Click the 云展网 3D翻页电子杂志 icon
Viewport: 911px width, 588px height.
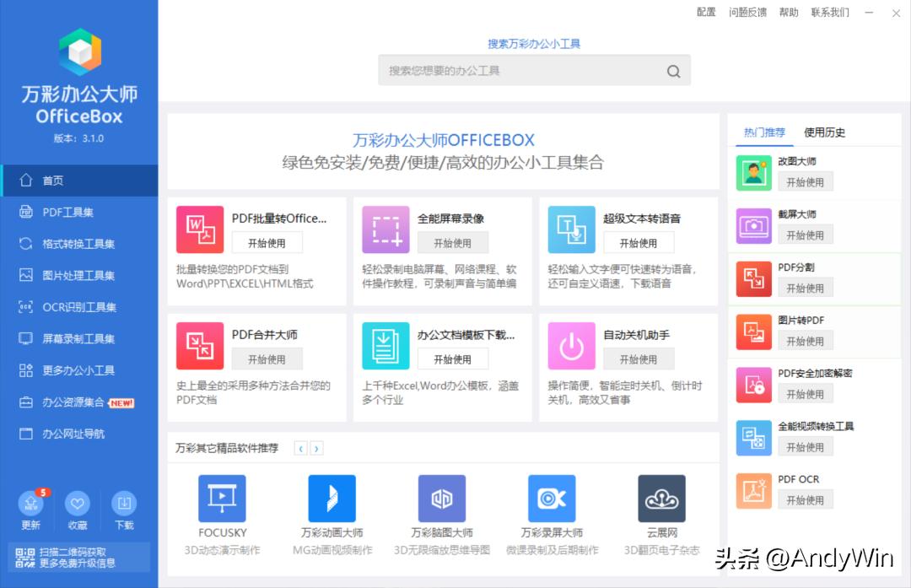tap(660, 498)
